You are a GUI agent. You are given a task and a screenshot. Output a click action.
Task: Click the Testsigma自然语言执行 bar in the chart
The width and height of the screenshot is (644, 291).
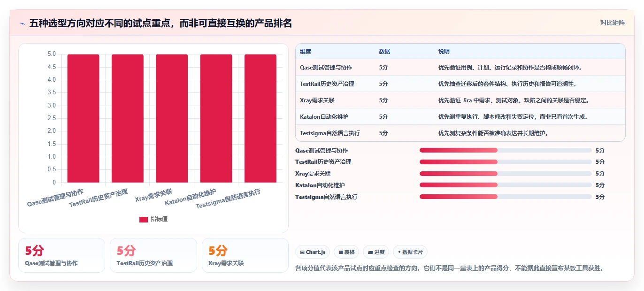[261, 118]
